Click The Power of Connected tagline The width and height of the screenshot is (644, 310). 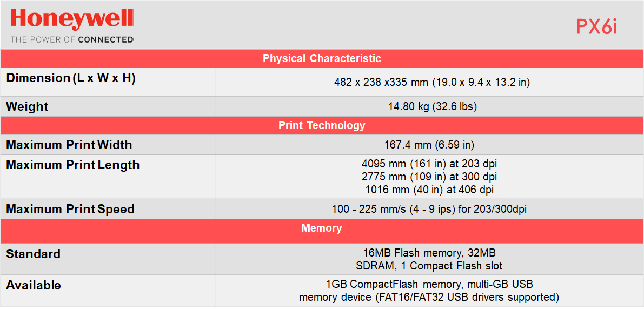coord(72,39)
